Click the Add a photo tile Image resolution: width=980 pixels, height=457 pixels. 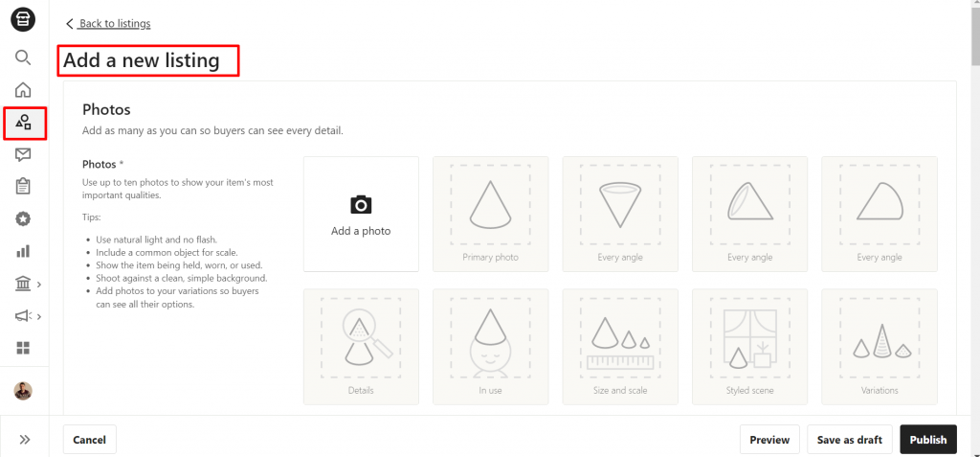[361, 214]
